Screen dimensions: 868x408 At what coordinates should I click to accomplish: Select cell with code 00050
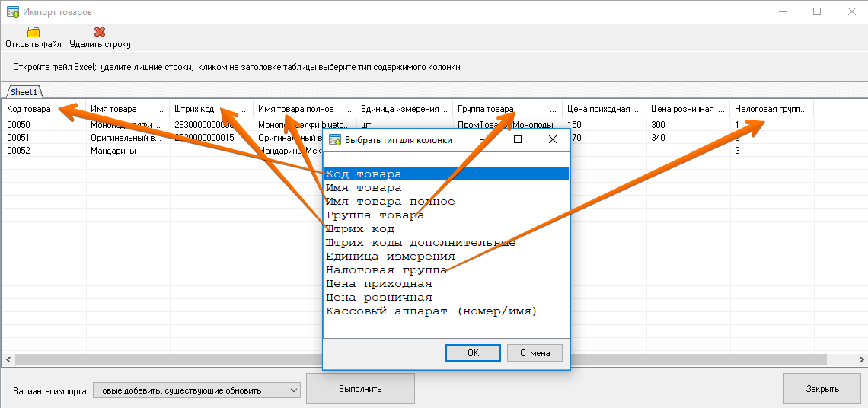(x=44, y=125)
